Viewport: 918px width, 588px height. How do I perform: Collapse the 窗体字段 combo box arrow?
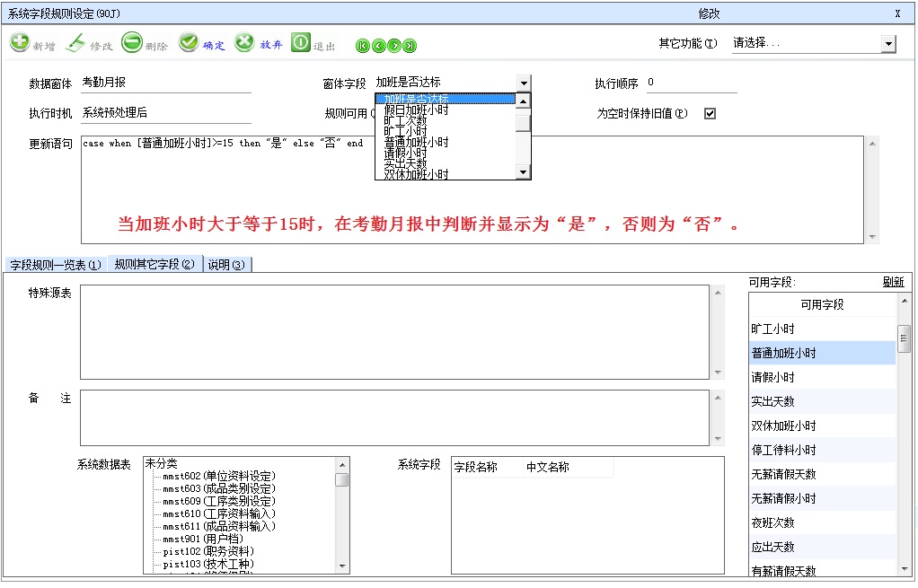(524, 83)
